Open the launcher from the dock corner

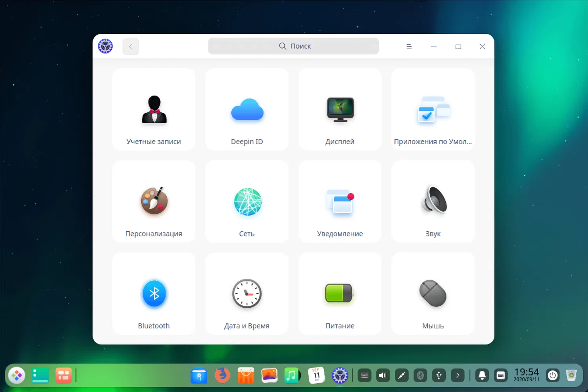click(x=16, y=375)
